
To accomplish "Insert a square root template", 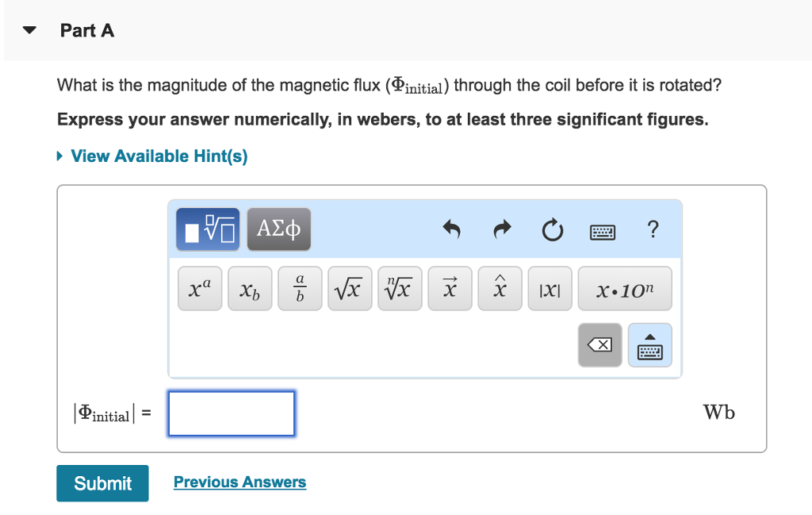I will pos(349,288).
